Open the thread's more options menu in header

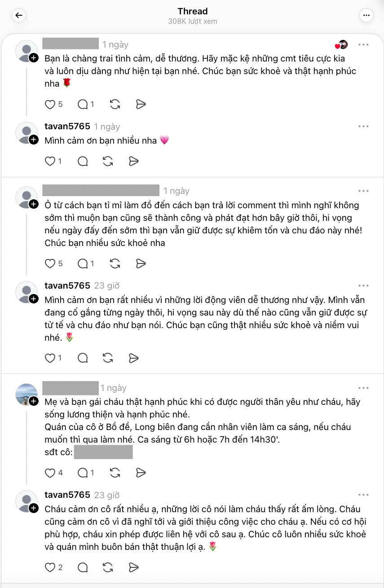click(x=366, y=16)
